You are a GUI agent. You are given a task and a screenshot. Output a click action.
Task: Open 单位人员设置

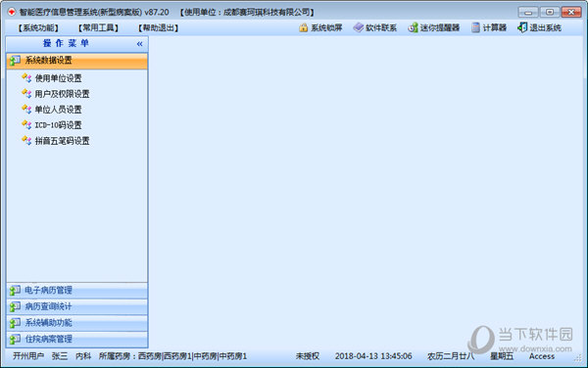(58, 110)
